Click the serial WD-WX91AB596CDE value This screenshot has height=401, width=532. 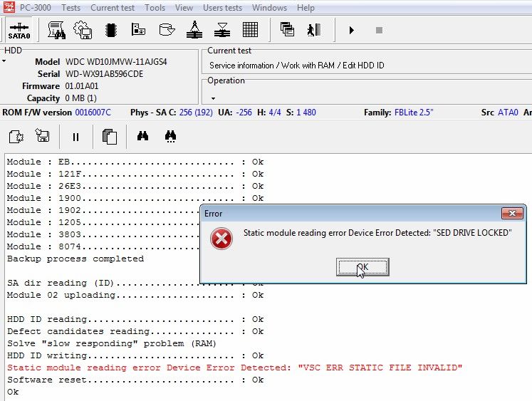(104, 74)
